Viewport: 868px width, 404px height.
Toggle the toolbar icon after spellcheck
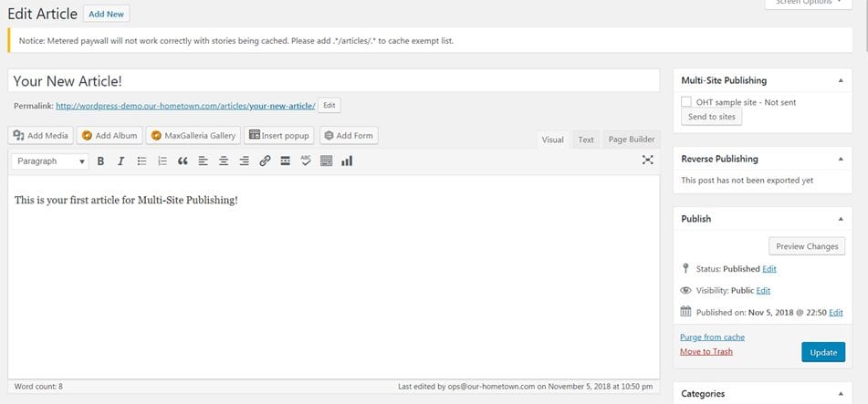tap(327, 161)
